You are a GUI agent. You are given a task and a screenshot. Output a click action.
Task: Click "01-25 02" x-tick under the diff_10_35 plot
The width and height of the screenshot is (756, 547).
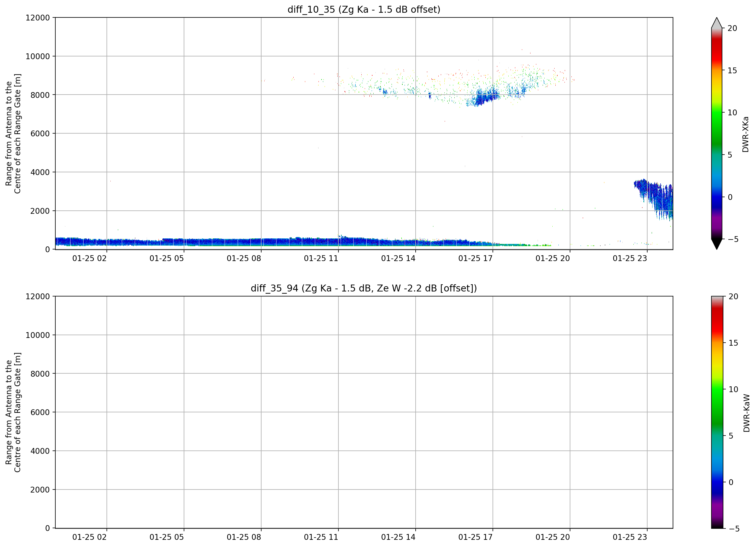(89, 259)
